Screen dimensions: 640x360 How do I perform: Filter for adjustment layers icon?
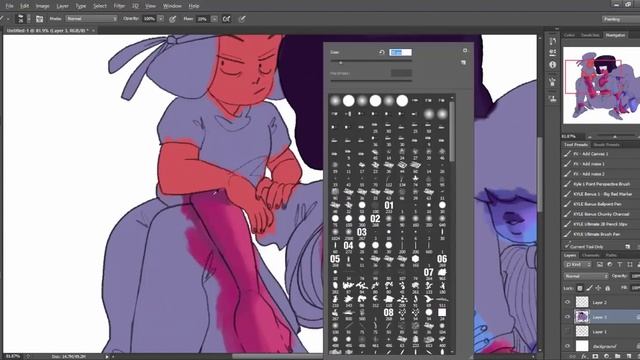609,265
